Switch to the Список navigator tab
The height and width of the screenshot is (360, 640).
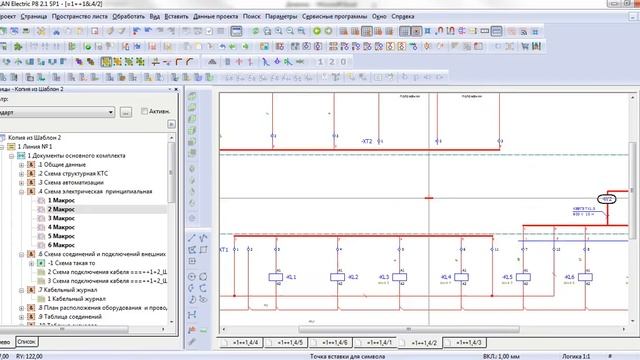pyautogui.click(x=27, y=342)
